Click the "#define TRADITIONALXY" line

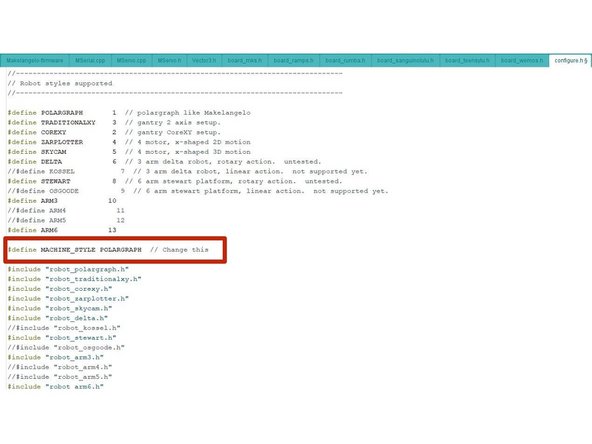point(114,123)
